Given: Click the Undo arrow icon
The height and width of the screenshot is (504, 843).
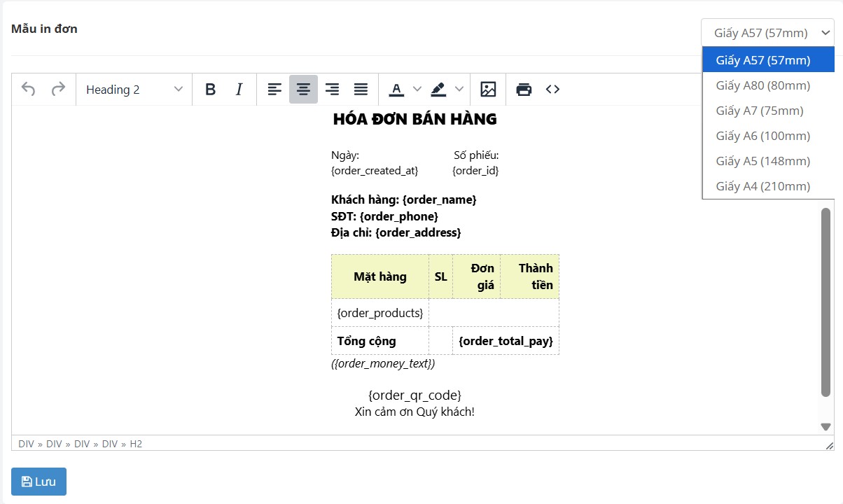Looking at the screenshot, I should pos(28,90).
